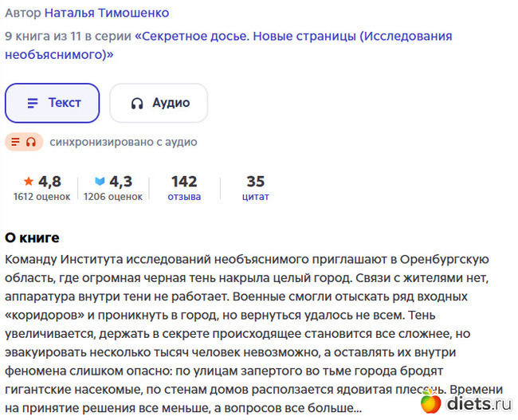
Task: Open the 1206 оценок ratings count
Action: tap(113, 196)
